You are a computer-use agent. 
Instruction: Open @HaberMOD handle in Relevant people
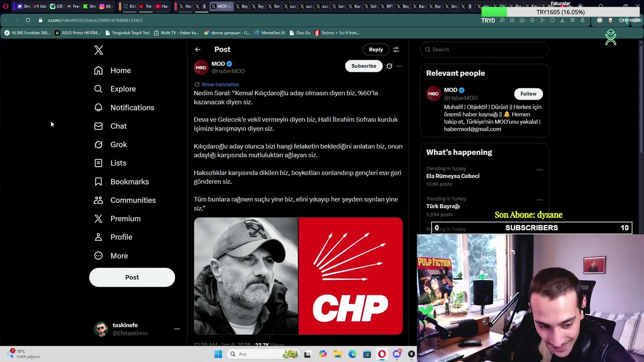(x=460, y=98)
